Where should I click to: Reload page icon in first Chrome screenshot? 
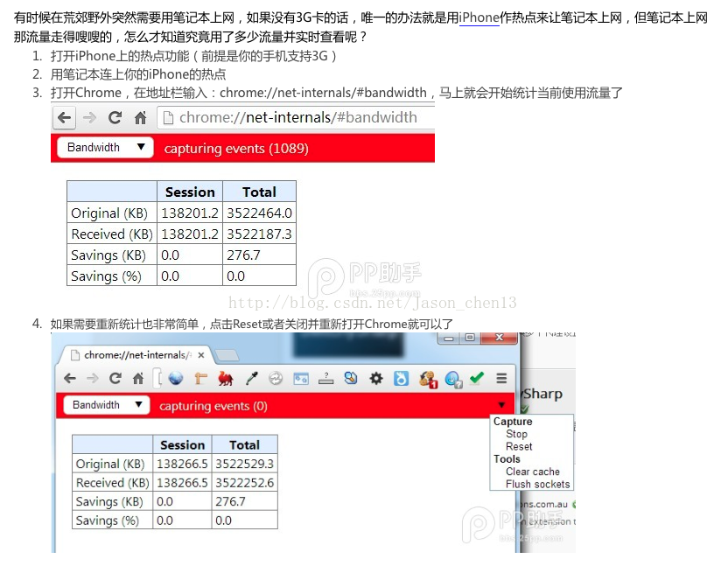click(115, 118)
